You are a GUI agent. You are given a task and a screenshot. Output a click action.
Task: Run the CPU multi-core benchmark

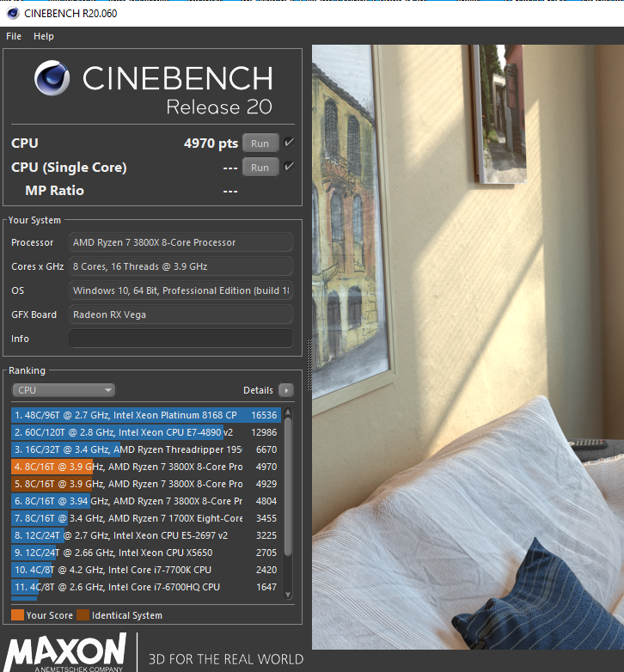(260, 144)
